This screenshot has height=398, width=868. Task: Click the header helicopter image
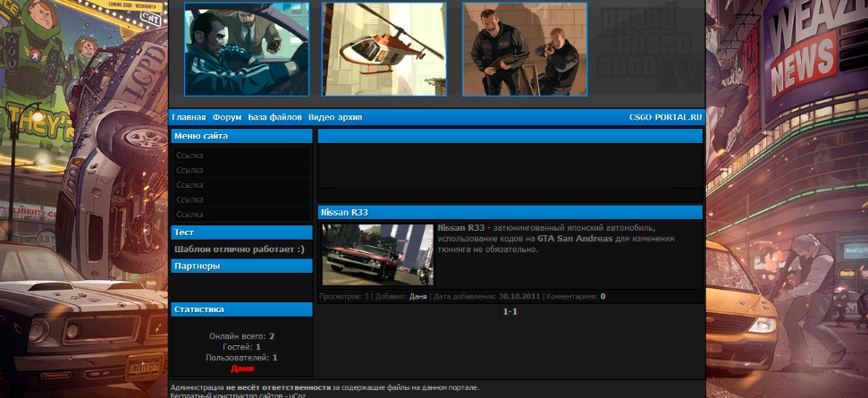[x=384, y=49]
